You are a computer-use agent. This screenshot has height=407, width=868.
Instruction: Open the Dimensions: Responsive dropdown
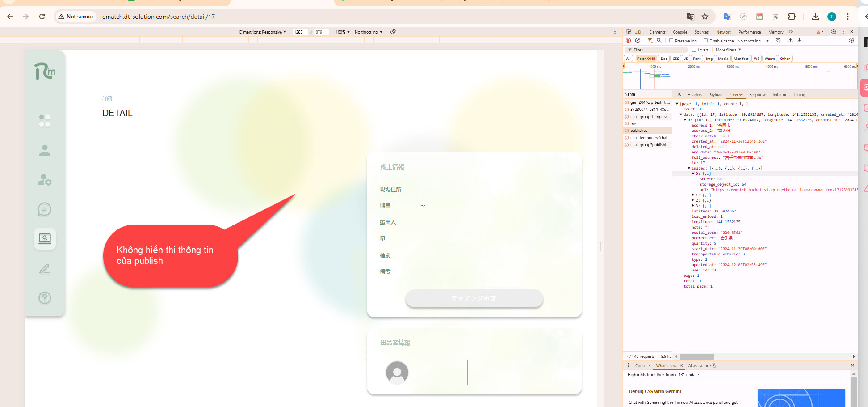coord(263,32)
